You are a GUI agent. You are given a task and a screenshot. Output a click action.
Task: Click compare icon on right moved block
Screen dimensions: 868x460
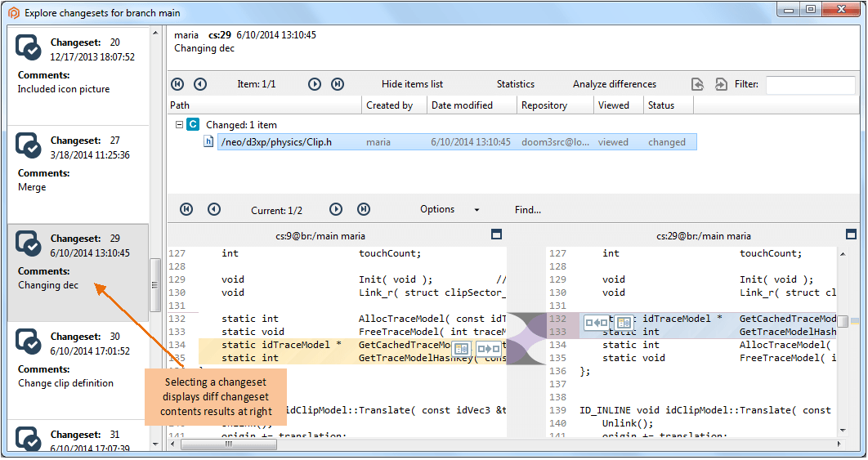click(x=624, y=322)
